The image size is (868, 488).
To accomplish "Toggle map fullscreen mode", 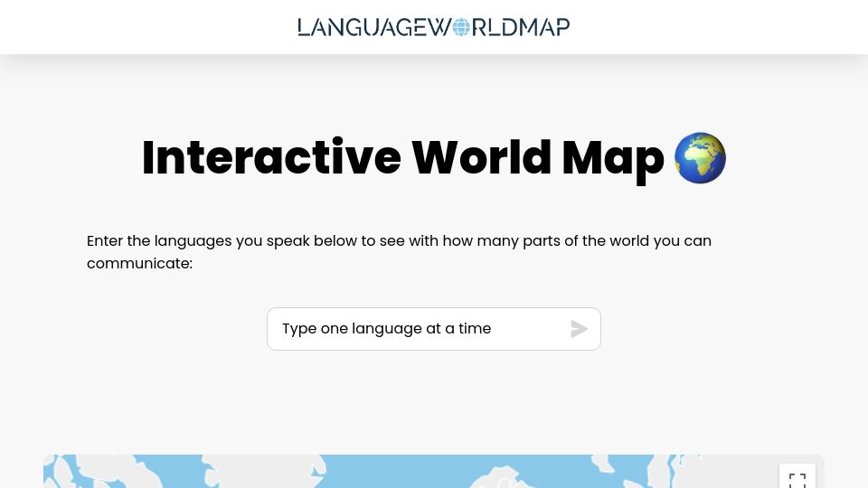I will tap(797, 478).
